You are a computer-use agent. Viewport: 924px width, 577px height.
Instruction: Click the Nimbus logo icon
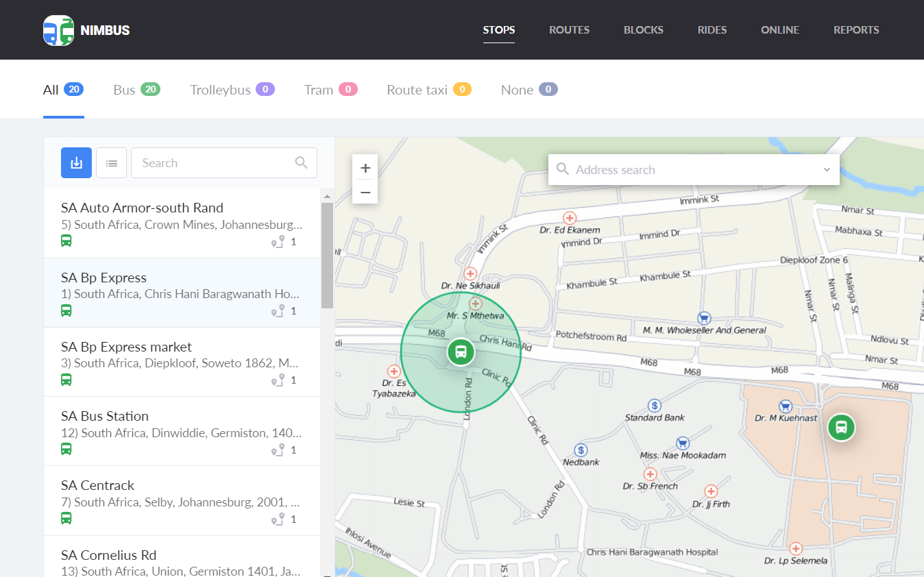click(58, 30)
